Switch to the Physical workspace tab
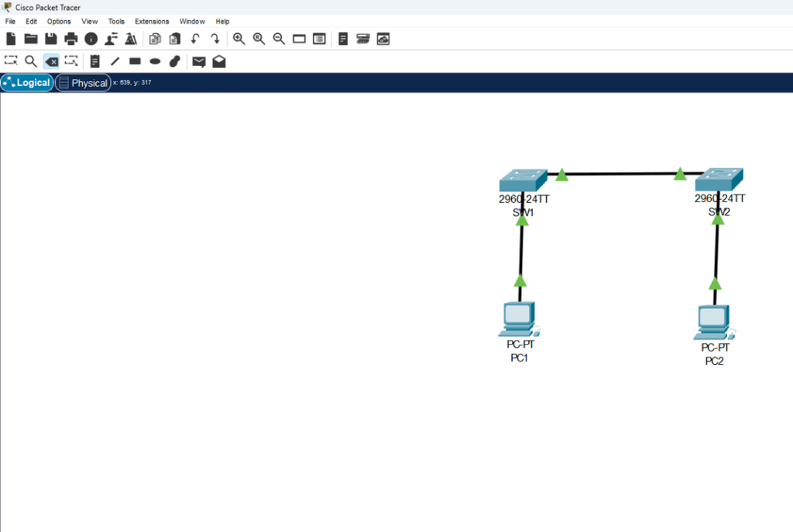Image resolution: width=793 pixels, height=532 pixels. click(83, 83)
